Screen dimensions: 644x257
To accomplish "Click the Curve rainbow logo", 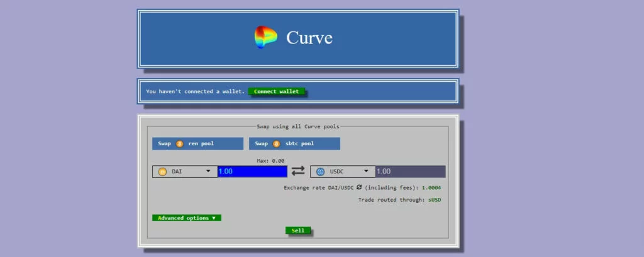I will [x=266, y=37].
